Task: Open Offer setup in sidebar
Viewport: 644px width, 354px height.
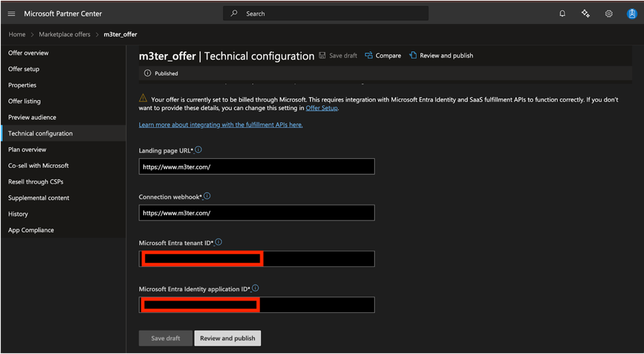Action: point(63,69)
